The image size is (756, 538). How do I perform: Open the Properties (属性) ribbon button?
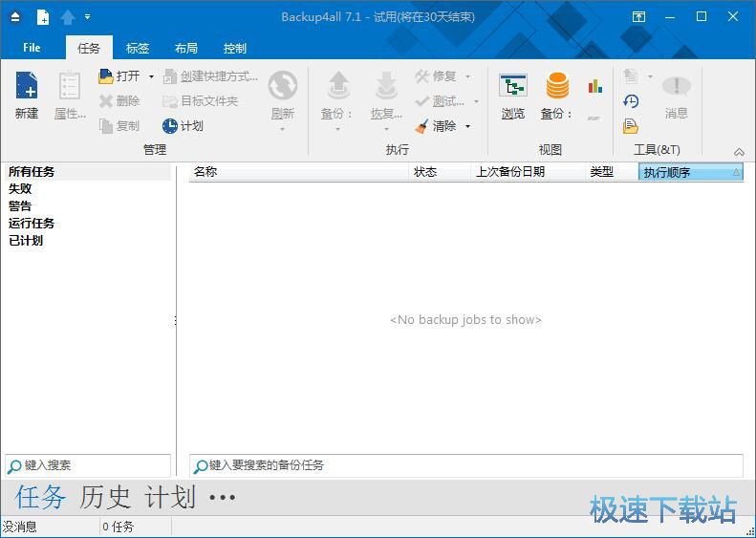click(x=70, y=96)
